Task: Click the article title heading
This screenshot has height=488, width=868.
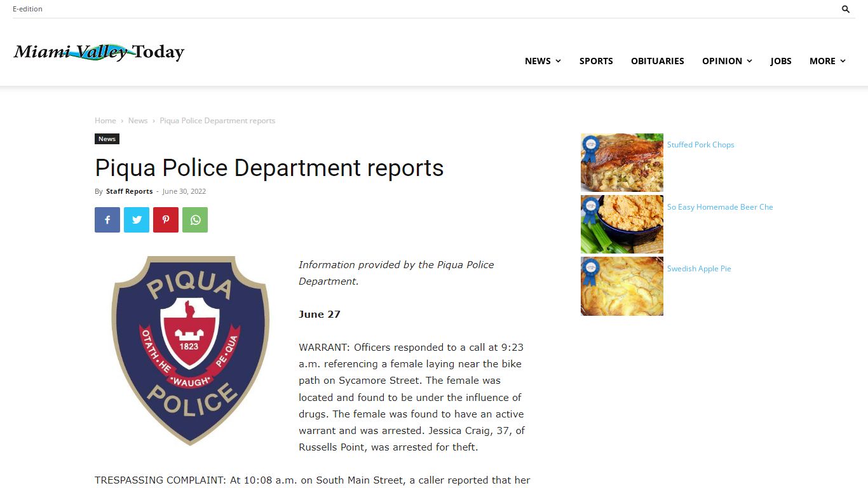Action: tap(269, 168)
